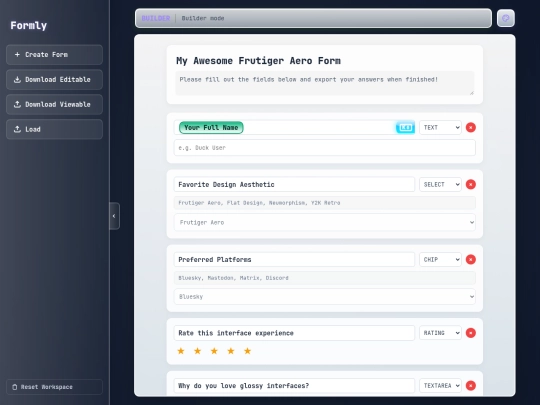Click Download Editable
The height and width of the screenshot is (405, 540).
point(54,80)
